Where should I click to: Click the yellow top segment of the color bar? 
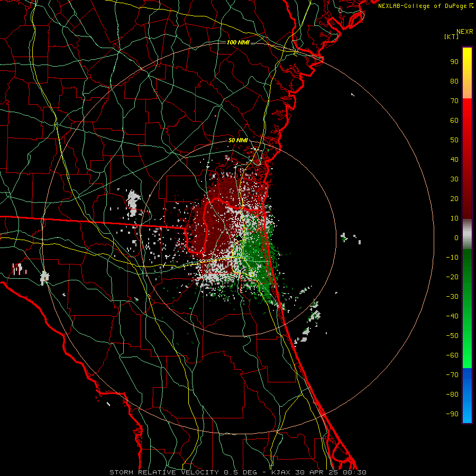(467, 73)
